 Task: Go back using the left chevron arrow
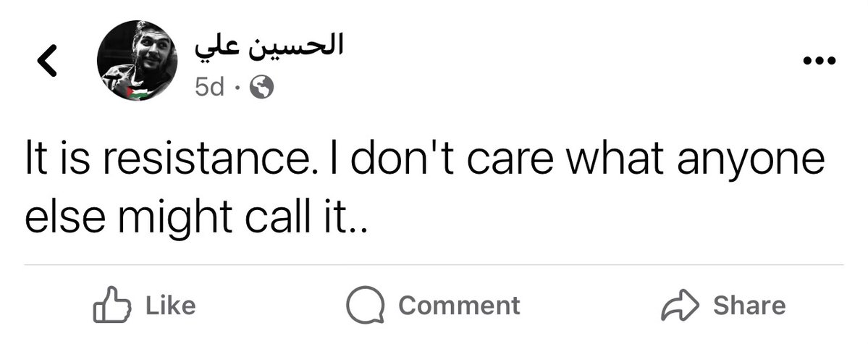(47, 61)
